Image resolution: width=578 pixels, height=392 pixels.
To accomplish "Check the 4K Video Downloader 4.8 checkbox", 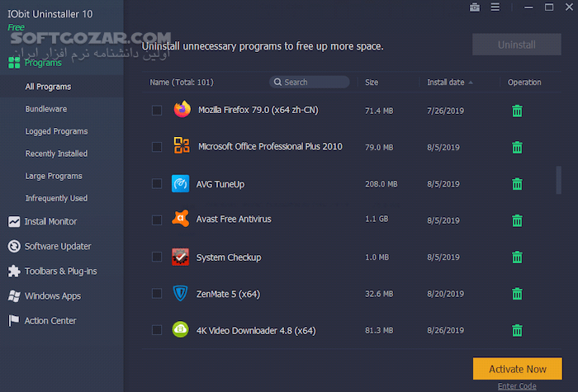I will coord(157,330).
